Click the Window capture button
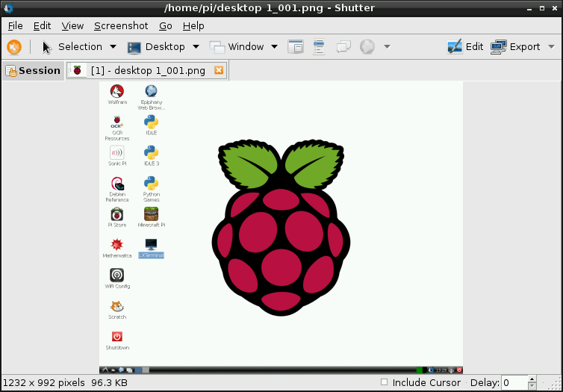Image resolution: width=563 pixels, height=392 pixels. coord(237,47)
